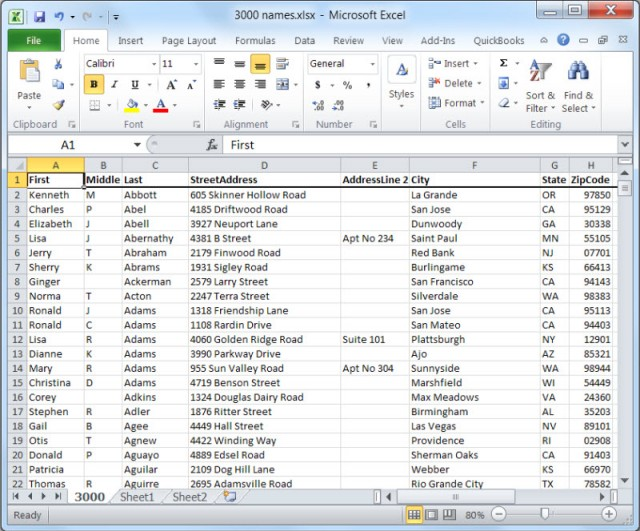Click the Comma Style icon

coord(368,85)
